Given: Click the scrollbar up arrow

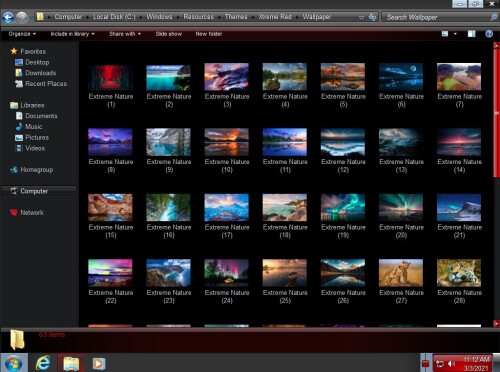Looking at the screenshot, I should point(496,46).
